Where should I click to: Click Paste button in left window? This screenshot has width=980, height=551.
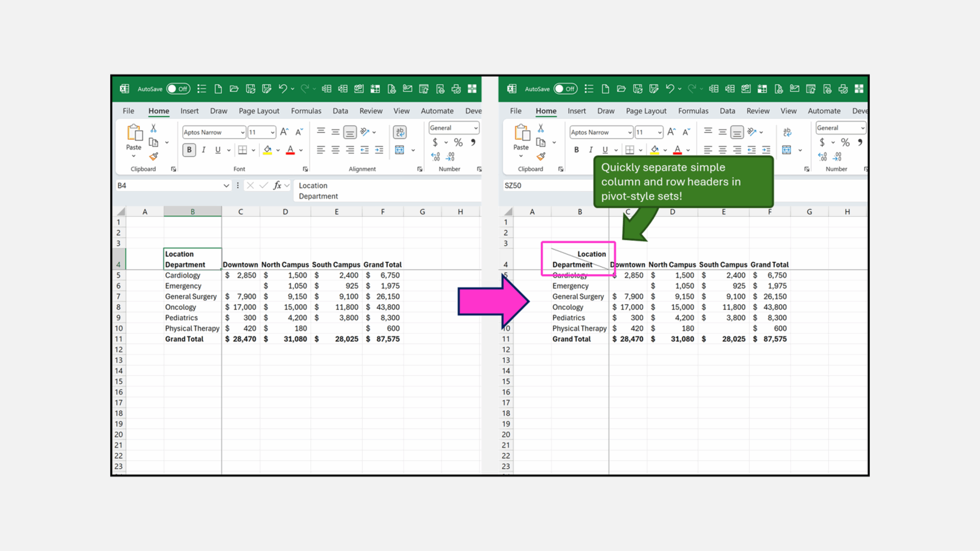pos(134,134)
